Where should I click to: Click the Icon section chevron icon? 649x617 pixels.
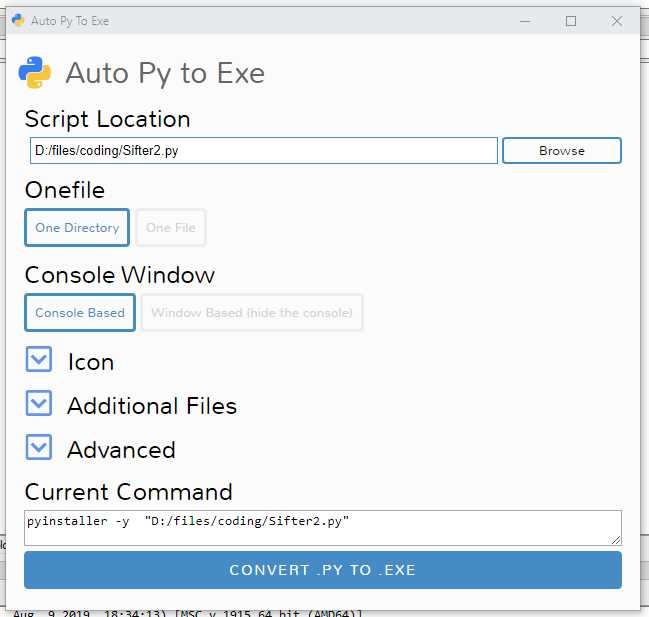pos(39,359)
